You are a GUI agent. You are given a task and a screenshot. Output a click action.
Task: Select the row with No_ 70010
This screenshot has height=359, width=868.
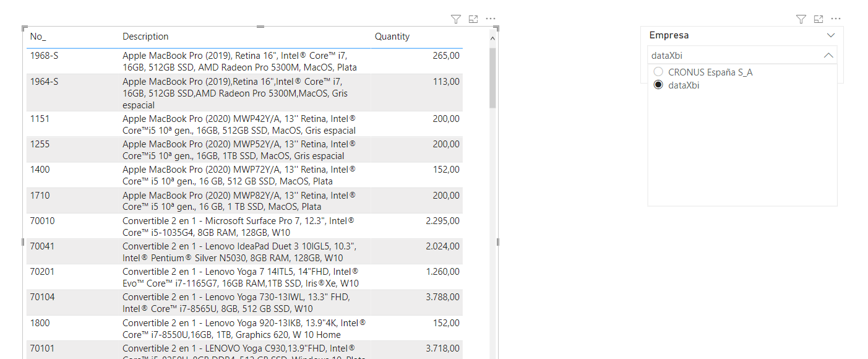tap(42, 221)
